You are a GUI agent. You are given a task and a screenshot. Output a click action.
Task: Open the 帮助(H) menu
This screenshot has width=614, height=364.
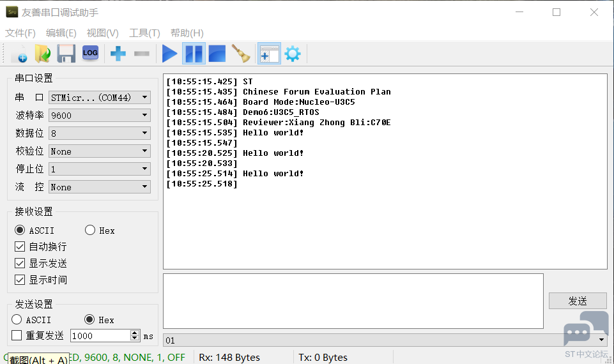point(187,33)
